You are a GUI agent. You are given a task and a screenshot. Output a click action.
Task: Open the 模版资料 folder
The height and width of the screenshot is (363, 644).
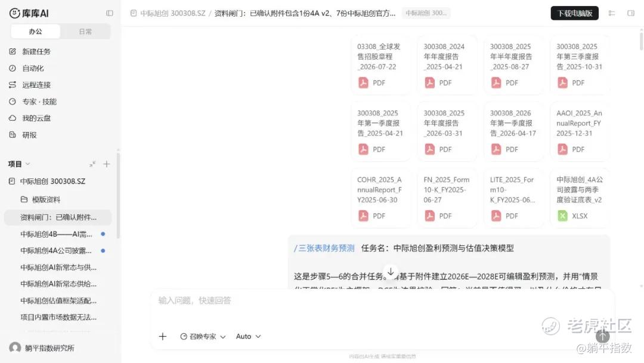(x=46, y=199)
